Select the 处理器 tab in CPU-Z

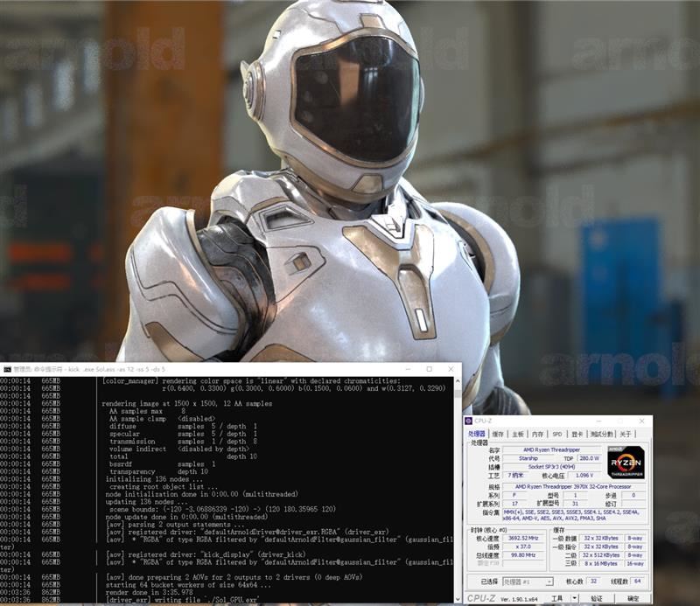[x=477, y=434]
